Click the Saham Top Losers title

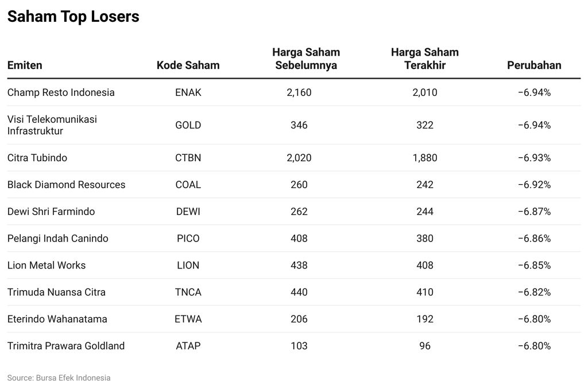(x=73, y=17)
